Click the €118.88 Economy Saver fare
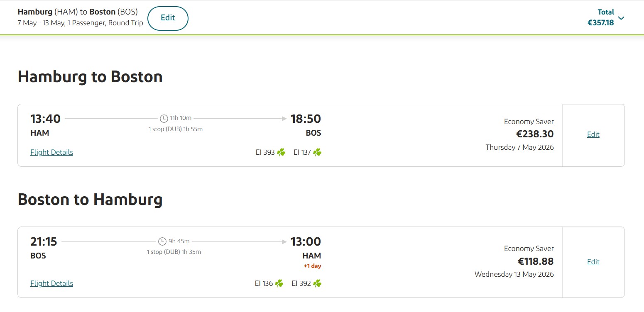The height and width of the screenshot is (312, 644). click(536, 261)
